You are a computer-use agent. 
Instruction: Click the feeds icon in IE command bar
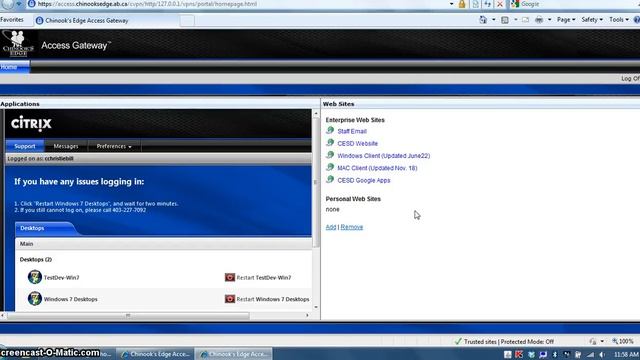coord(505,20)
